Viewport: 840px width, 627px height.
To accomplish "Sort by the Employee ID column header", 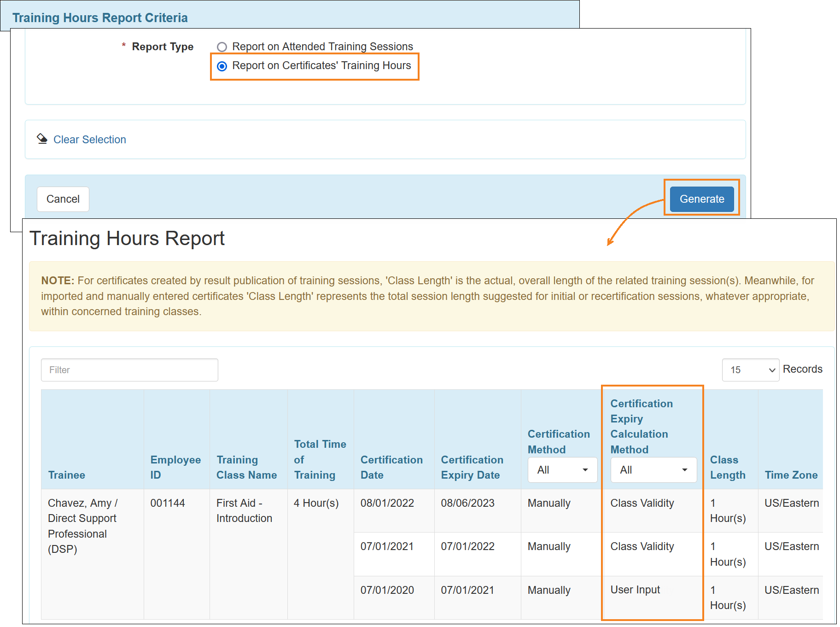I will click(175, 467).
